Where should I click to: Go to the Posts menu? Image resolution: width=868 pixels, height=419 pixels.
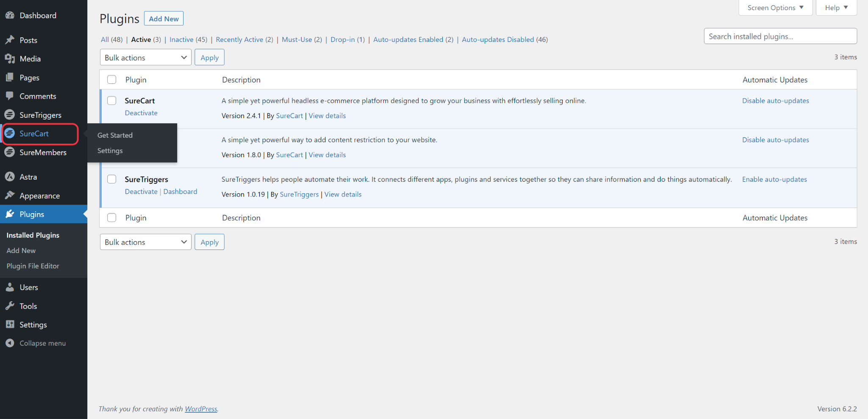click(28, 40)
